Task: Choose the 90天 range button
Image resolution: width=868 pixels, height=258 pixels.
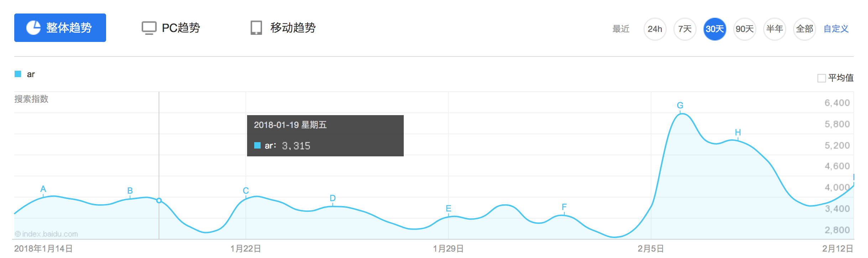Action: pyautogui.click(x=744, y=29)
